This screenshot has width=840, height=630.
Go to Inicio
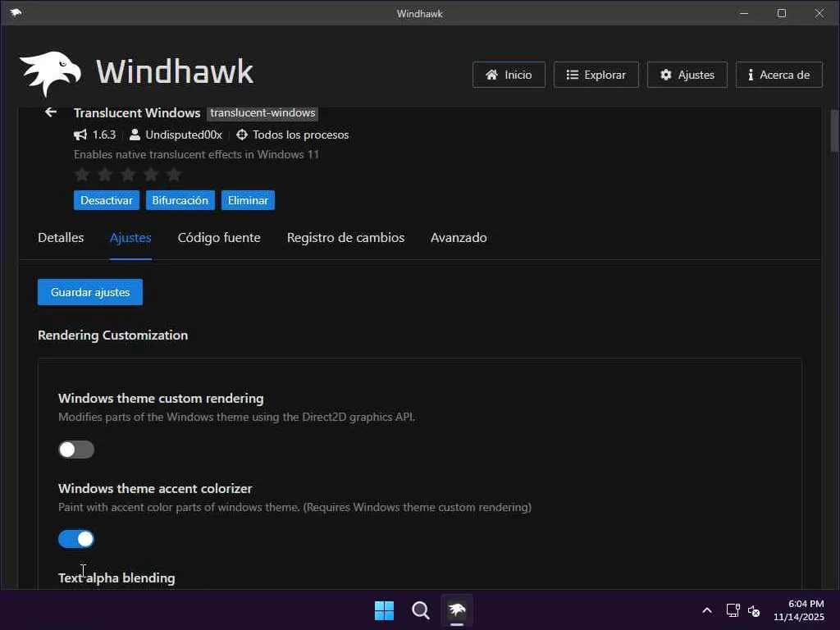509,75
